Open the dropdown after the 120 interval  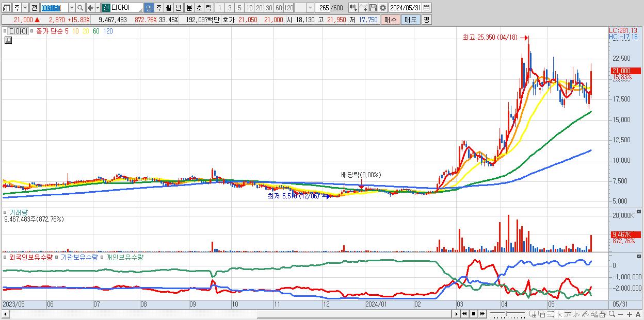click(x=310, y=8)
